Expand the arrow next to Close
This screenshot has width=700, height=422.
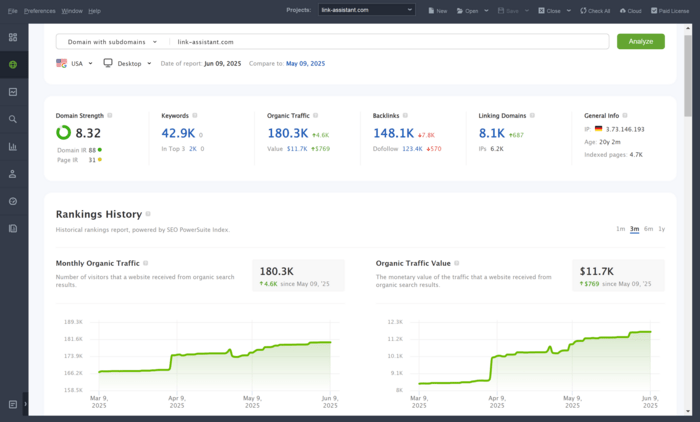(569, 11)
